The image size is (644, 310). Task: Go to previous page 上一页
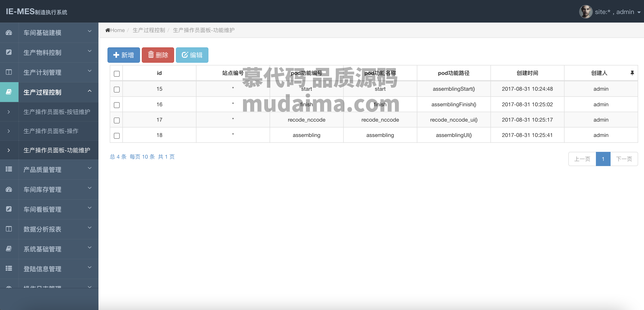[582, 159]
